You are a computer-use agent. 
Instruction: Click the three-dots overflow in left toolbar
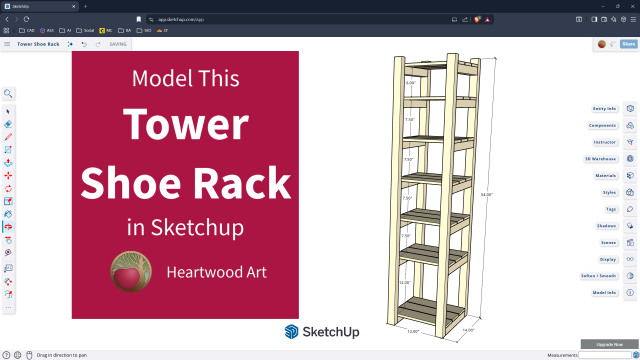click(8, 308)
